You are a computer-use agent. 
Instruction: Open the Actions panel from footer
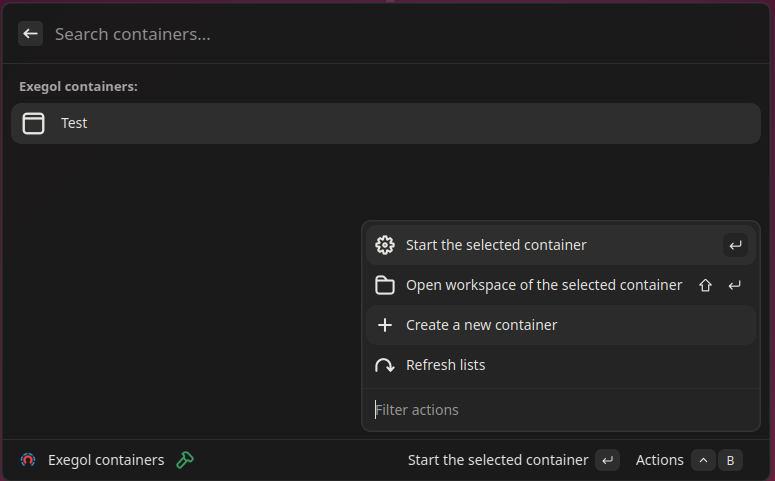(659, 460)
